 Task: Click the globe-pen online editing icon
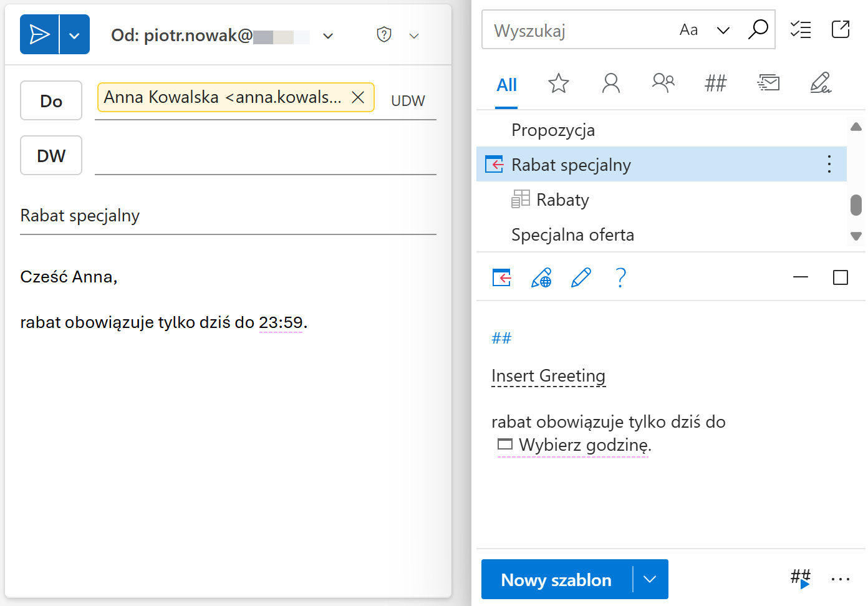(541, 278)
